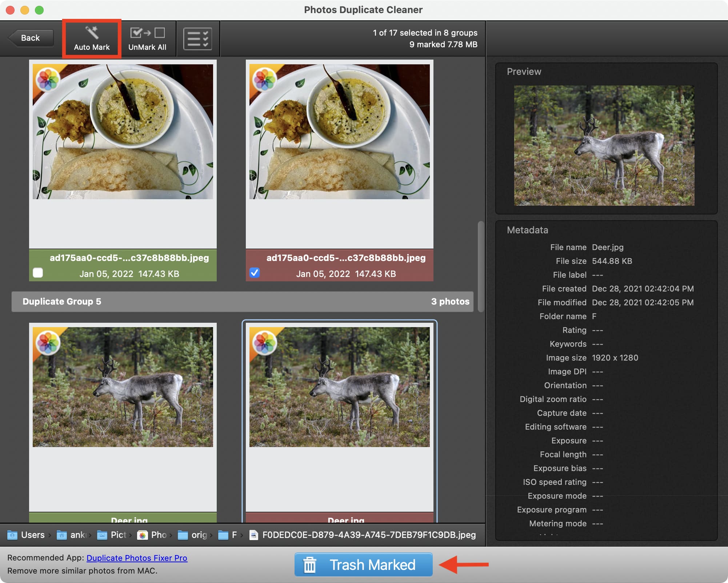Screen dimensions: 728x583
Task: Click the trash can icon on Trash Marked
Action: 310,565
